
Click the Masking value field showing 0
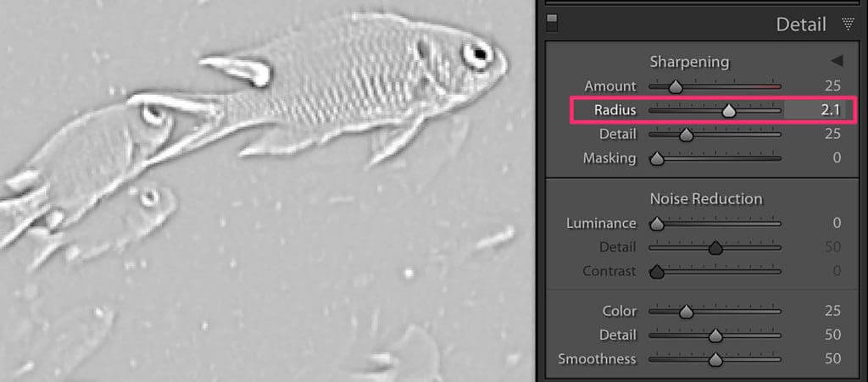point(837,158)
